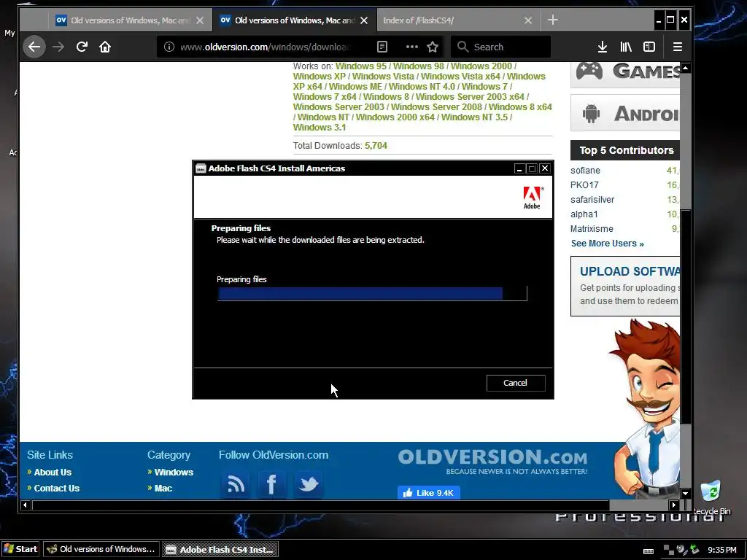
Task: Open the downloads arrow panel
Action: [602, 47]
